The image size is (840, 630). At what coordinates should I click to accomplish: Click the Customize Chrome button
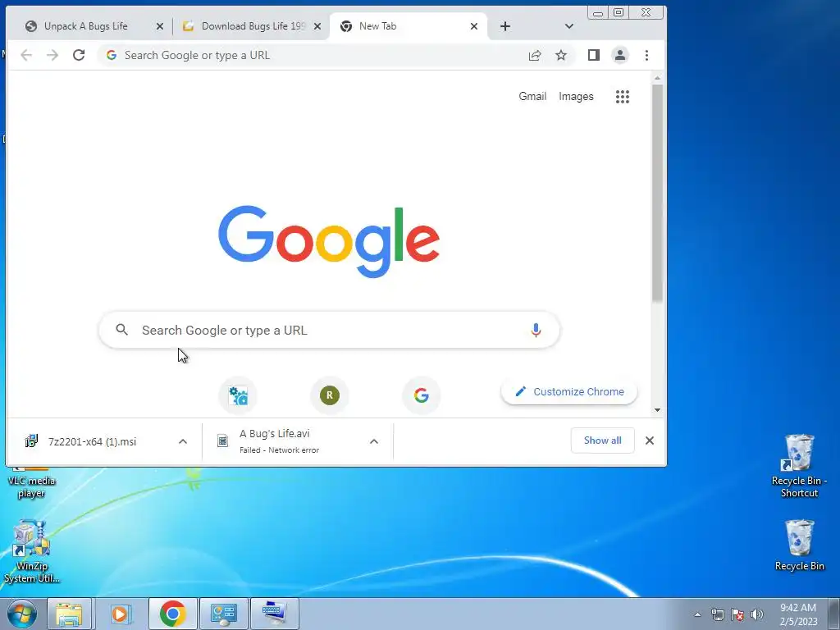tap(569, 391)
